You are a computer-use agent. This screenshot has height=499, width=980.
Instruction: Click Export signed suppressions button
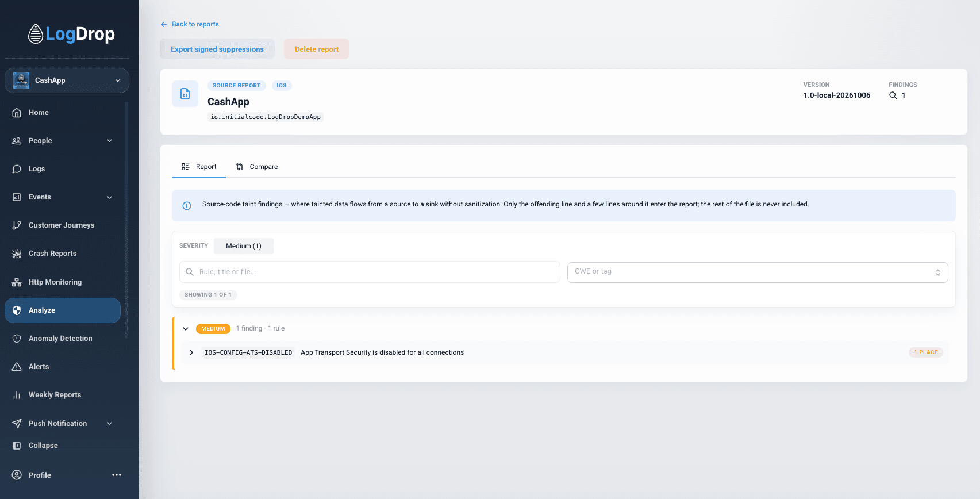pos(217,49)
